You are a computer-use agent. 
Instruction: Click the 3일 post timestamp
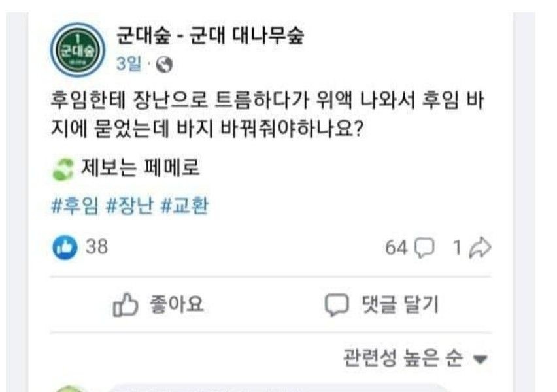pos(127,64)
